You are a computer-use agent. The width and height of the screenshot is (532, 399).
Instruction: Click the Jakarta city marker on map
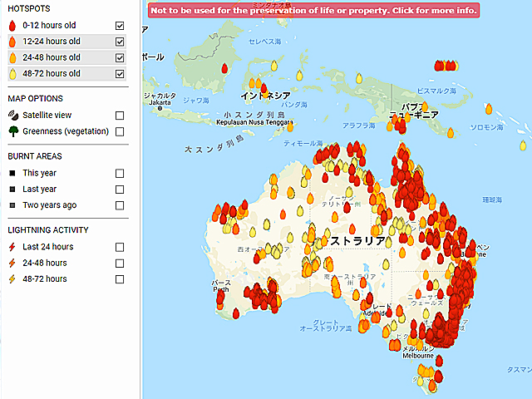click(x=164, y=107)
